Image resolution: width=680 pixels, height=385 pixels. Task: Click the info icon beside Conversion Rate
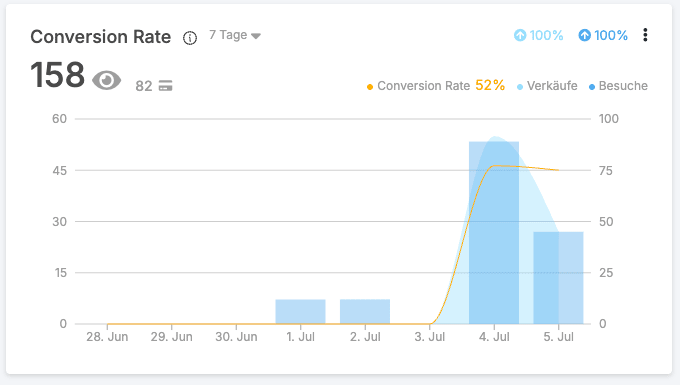tap(190, 38)
